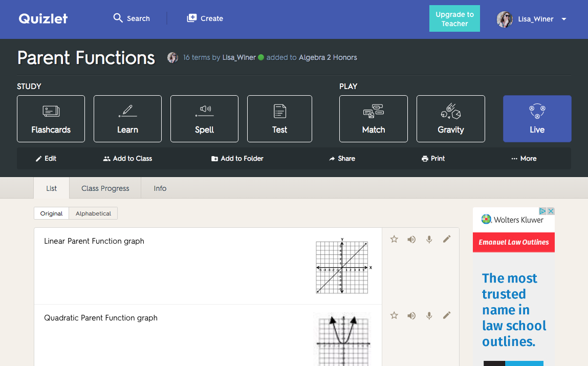Click Add to Class
This screenshot has height=366, width=588.
[x=127, y=159]
